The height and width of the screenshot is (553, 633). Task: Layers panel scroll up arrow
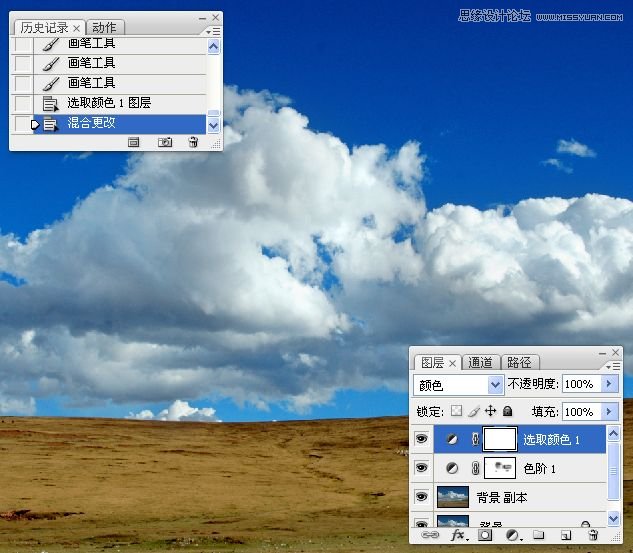pyautogui.click(x=614, y=434)
